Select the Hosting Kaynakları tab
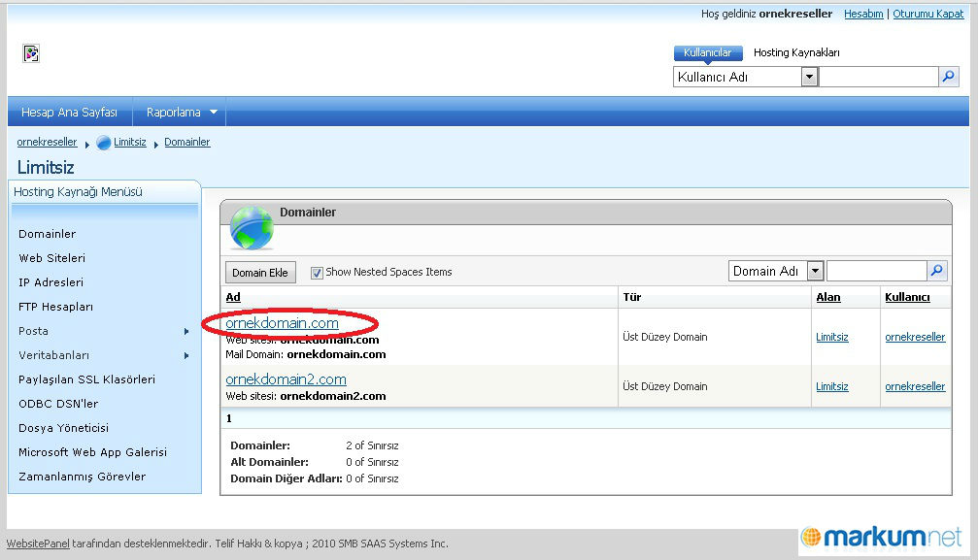 point(796,53)
